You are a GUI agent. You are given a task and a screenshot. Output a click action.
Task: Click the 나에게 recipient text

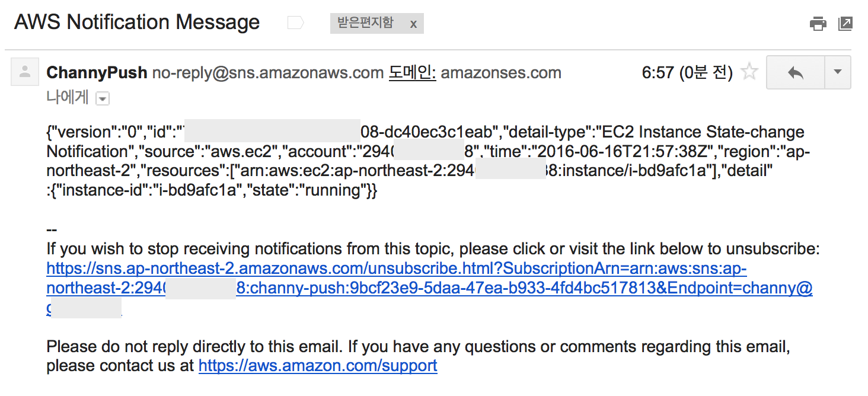pos(68,98)
